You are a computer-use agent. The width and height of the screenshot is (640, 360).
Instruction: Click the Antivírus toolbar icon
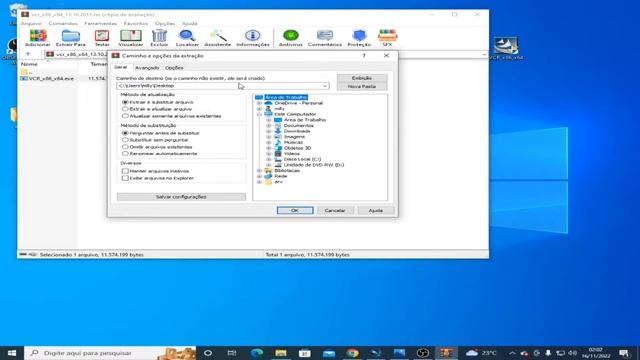coord(291,38)
